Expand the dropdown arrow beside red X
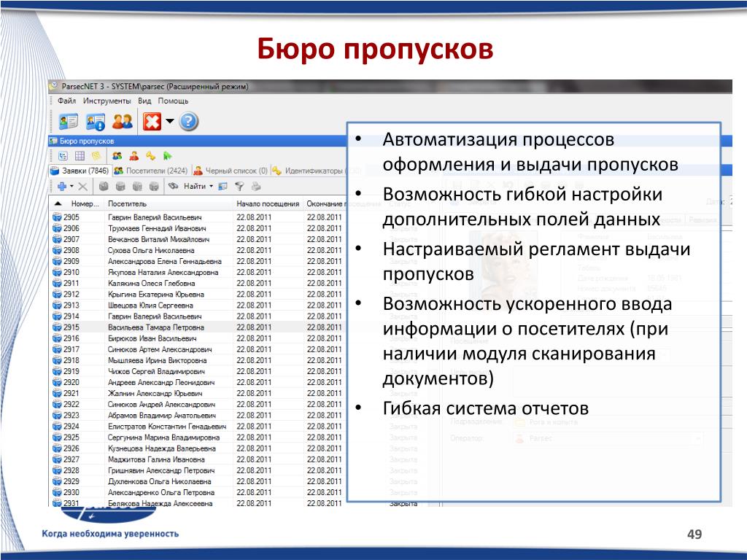 coord(169,121)
